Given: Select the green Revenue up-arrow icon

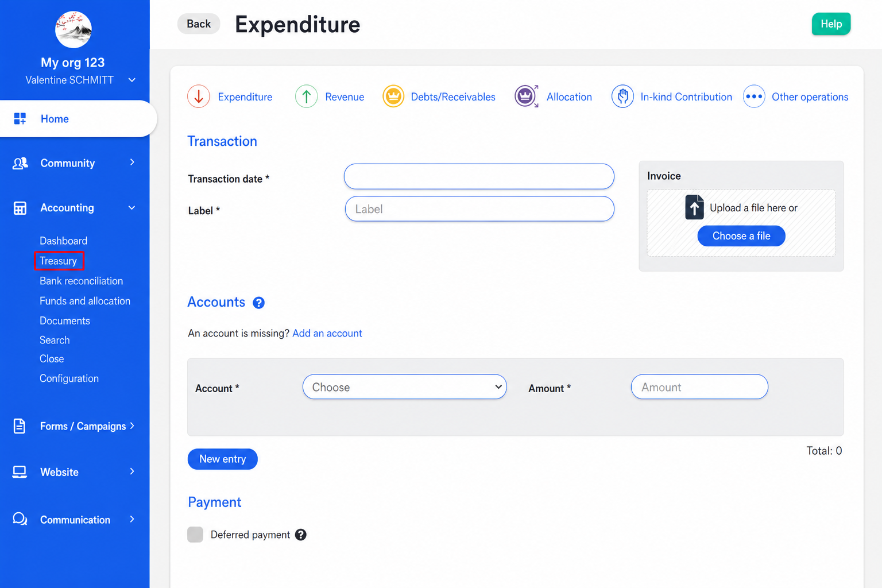Looking at the screenshot, I should [307, 96].
